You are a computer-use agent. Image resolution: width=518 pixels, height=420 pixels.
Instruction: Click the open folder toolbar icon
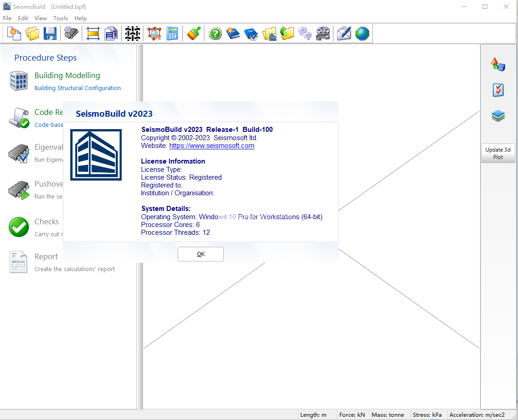click(32, 34)
